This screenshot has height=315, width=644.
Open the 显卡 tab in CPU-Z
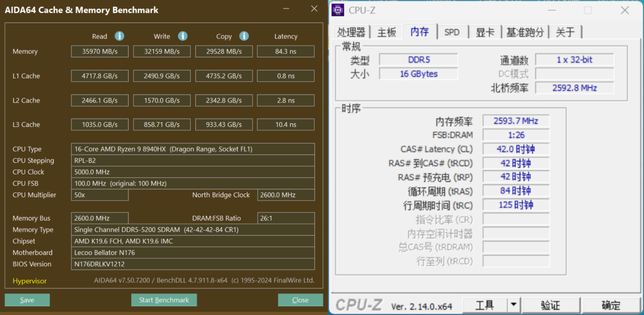click(x=485, y=32)
